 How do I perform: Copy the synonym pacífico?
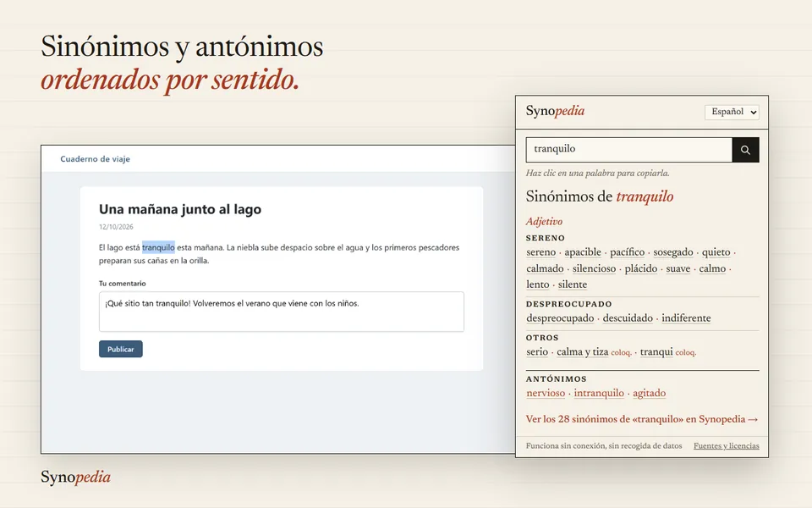tap(627, 252)
